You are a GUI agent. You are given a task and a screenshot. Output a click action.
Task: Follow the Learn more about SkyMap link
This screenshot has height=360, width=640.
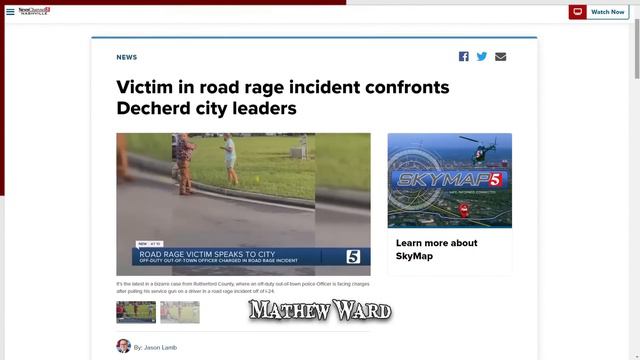pos(436,249)
